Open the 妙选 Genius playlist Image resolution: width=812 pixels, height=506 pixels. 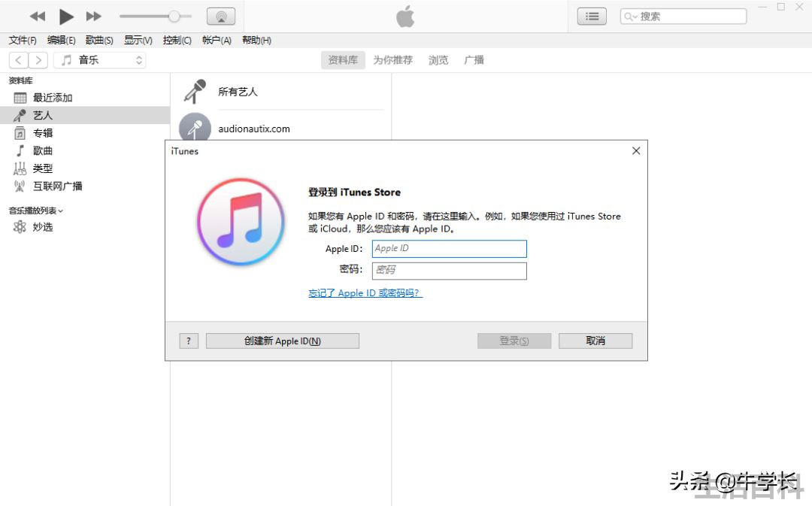pyautogui.click(x=85, y=227)
